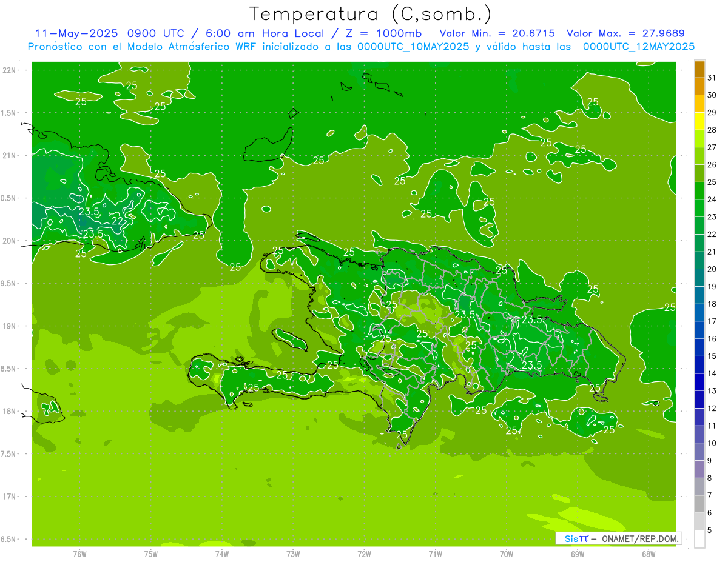Select the "Valor Max. = 27.9689" value

(626, 33)
